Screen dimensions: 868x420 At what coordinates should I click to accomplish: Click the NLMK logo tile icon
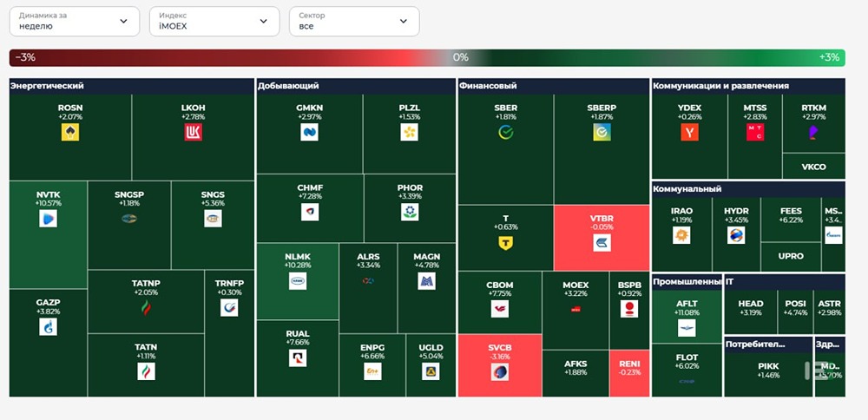(298, 281)
